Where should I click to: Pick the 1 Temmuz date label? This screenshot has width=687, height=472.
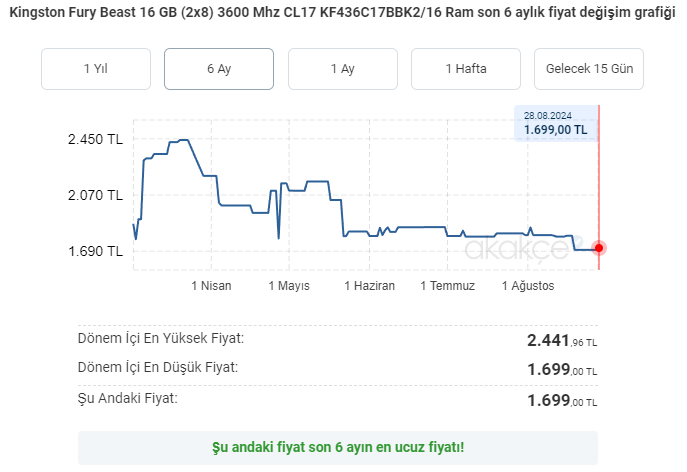(x=447, y=286)
